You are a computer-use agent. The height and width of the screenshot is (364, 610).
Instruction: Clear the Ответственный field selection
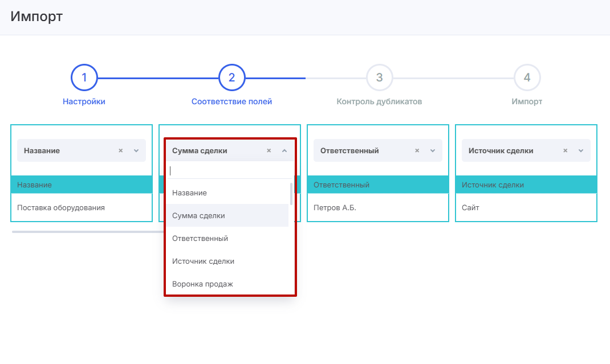point(417,151)
